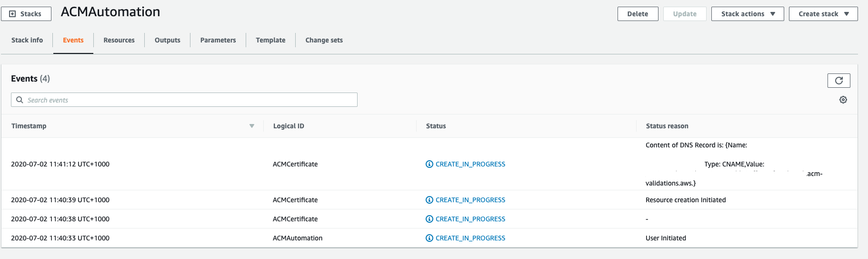Click info icon on 11:40:39 event status

[429, 200]
